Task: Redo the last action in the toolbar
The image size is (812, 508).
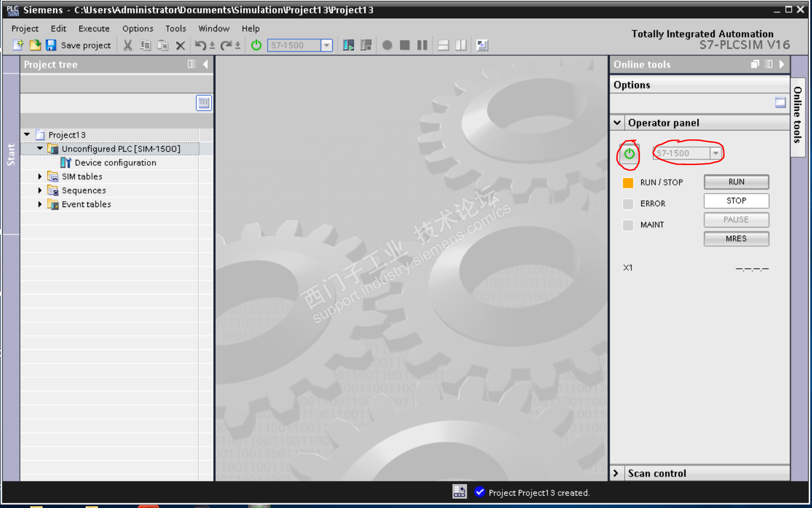Action: [x=226, y=45]
